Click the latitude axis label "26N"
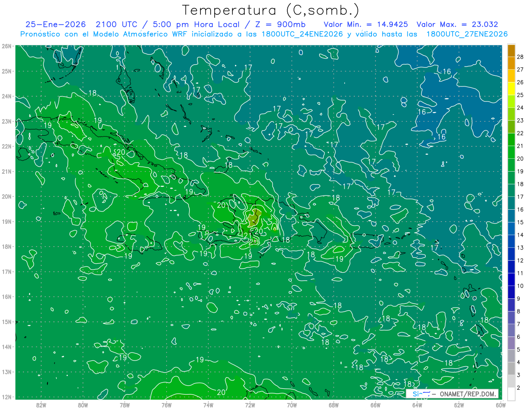This screenshot has height=411, width=532. coord(6,46)
